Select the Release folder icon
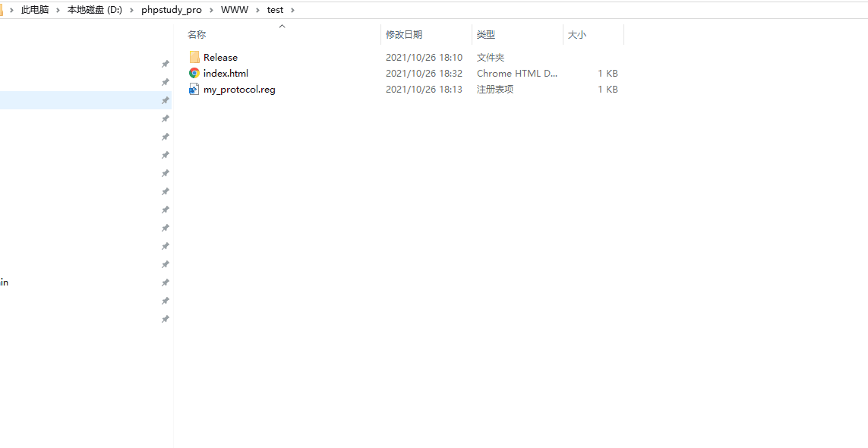868x448 pixels. coord(194,57)
